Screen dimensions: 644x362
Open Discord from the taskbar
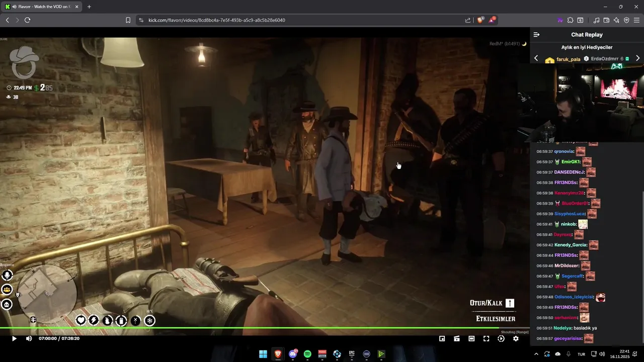[x=293, y=354]
